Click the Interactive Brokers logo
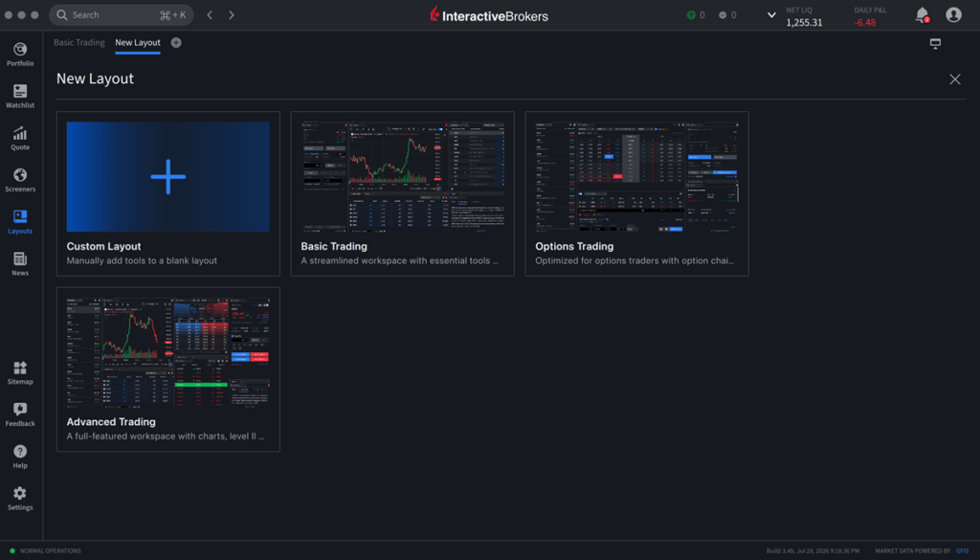Screen dimensions: 980x560 point(489,15)
